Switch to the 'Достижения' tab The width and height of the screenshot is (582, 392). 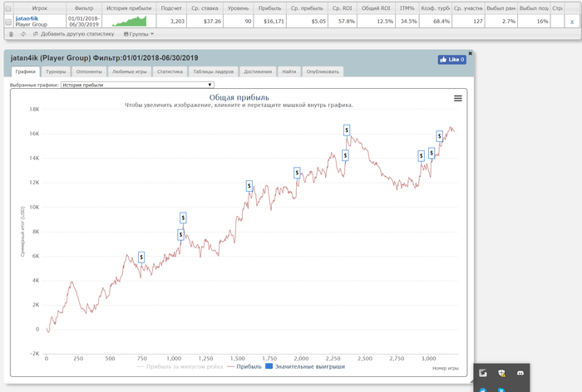(258, 71)
